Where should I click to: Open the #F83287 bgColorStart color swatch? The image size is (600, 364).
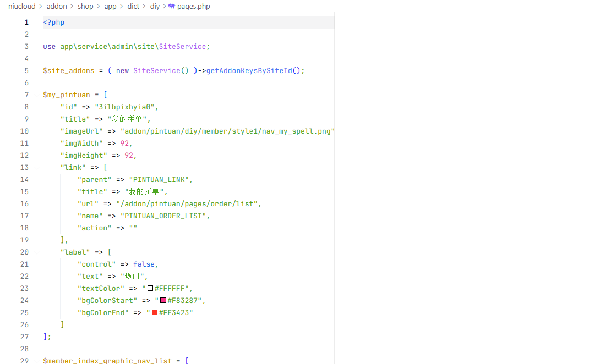163,300
